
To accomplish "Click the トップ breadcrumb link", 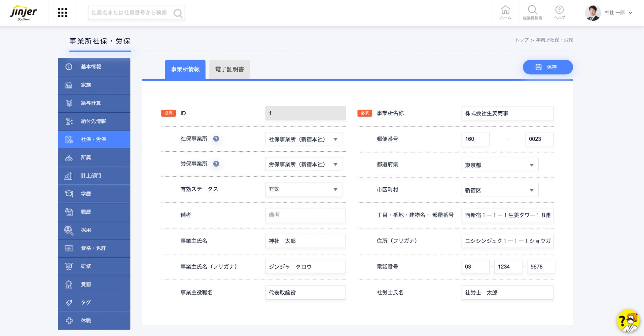I will [x=522, y=40].
